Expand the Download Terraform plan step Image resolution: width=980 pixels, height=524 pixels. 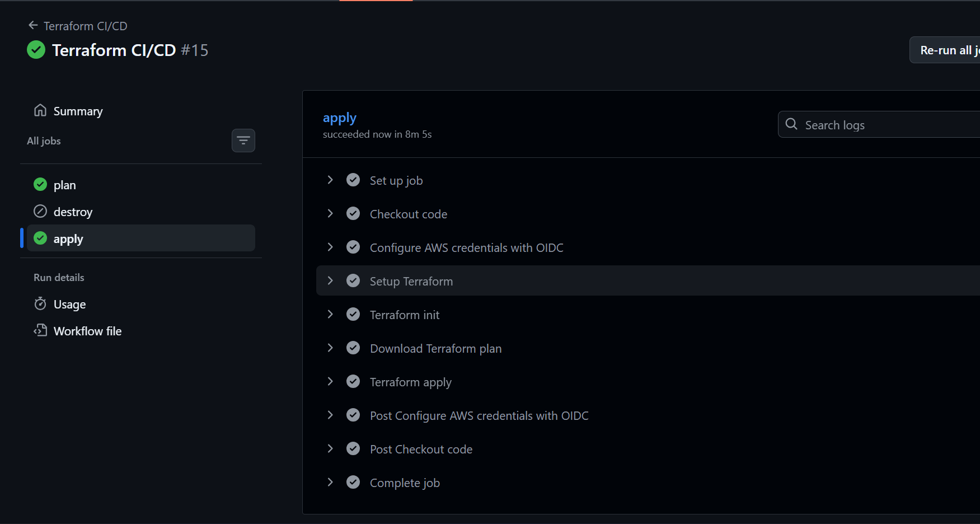(330, 348)
